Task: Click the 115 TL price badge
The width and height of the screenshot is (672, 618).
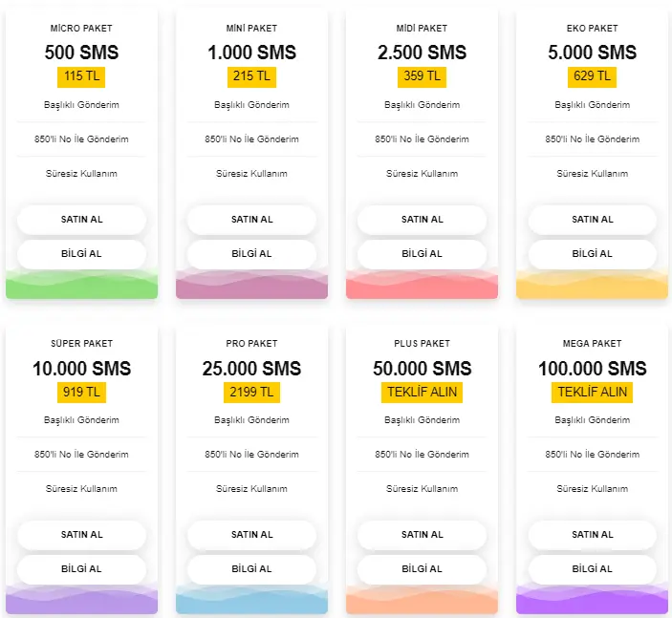Action: 81,77
